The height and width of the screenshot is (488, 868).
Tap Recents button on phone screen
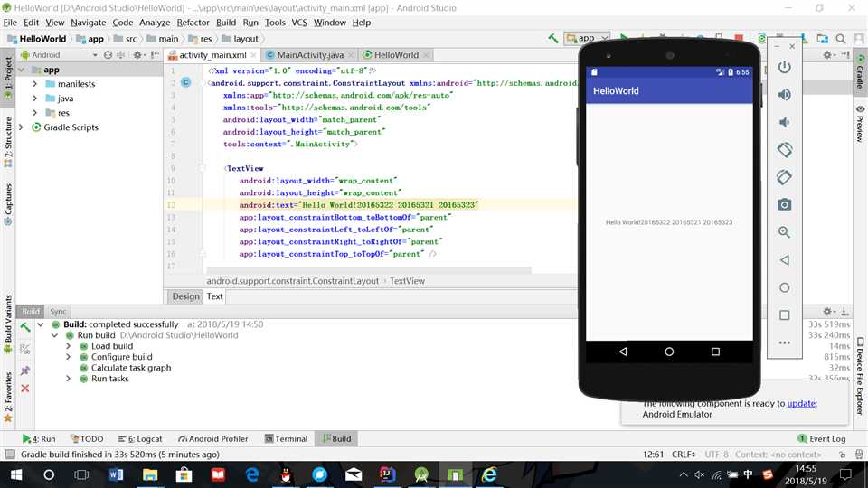pyautogui.click(x=715, y=352)
